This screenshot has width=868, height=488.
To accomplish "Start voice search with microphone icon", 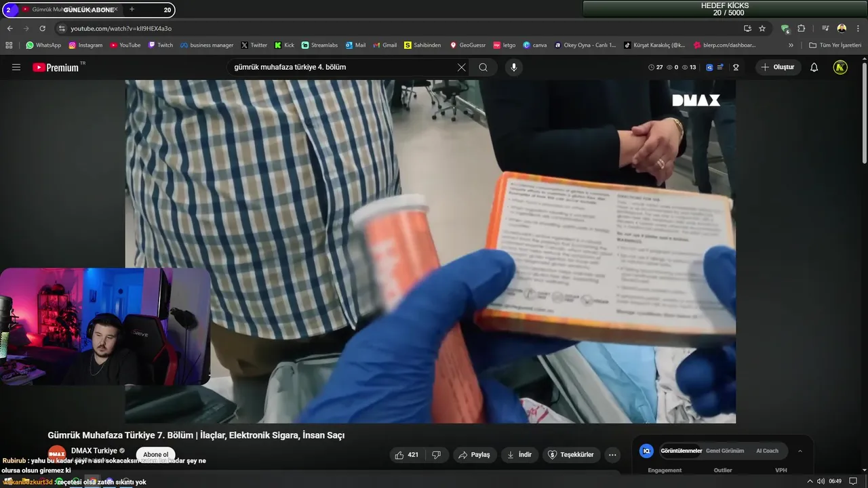I will (x=513, y=67).
